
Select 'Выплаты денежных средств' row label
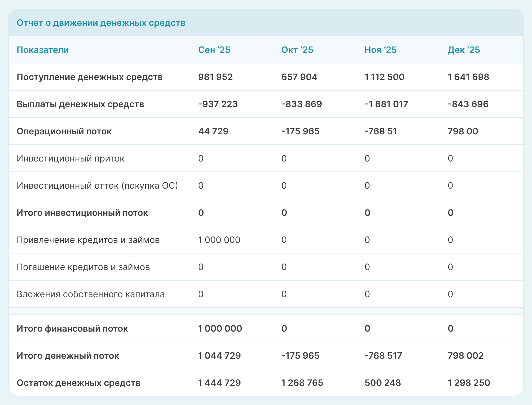(x=80, y=104)
